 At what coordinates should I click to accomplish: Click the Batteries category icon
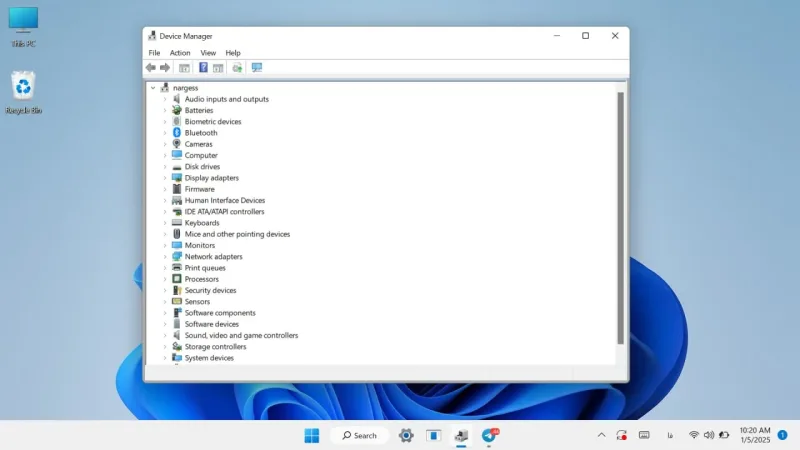177,110
